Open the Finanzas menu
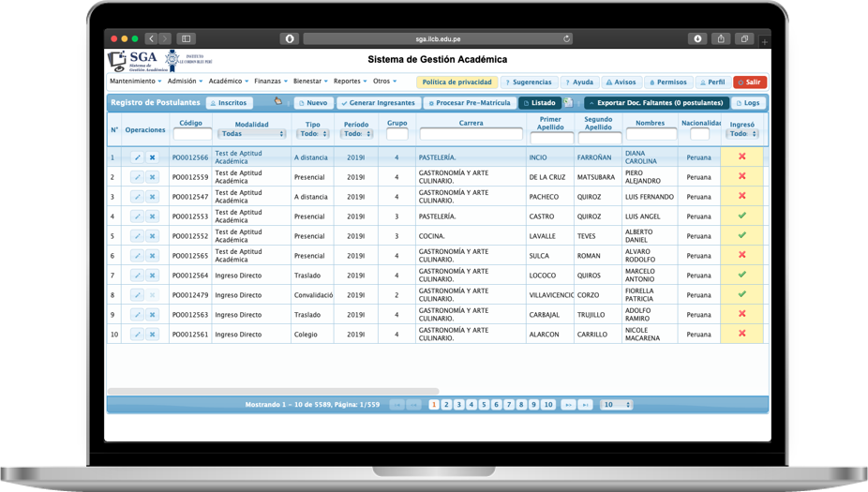 [x=270, y=82]
